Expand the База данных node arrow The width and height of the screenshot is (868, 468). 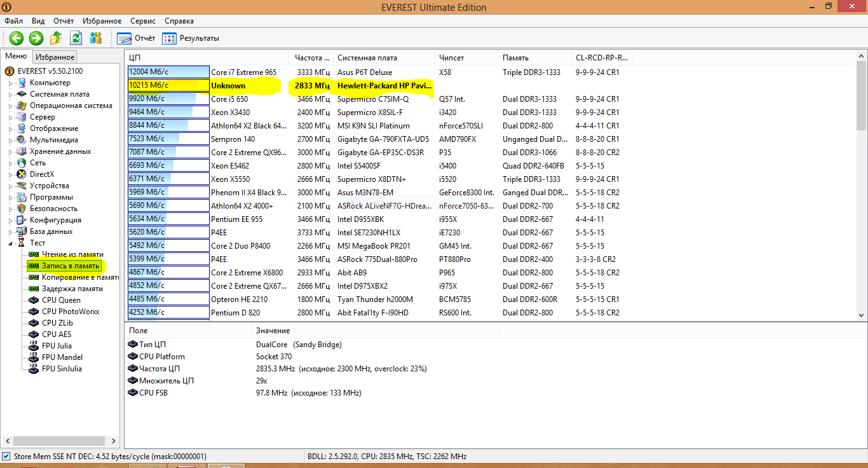[x=10, y=232]
